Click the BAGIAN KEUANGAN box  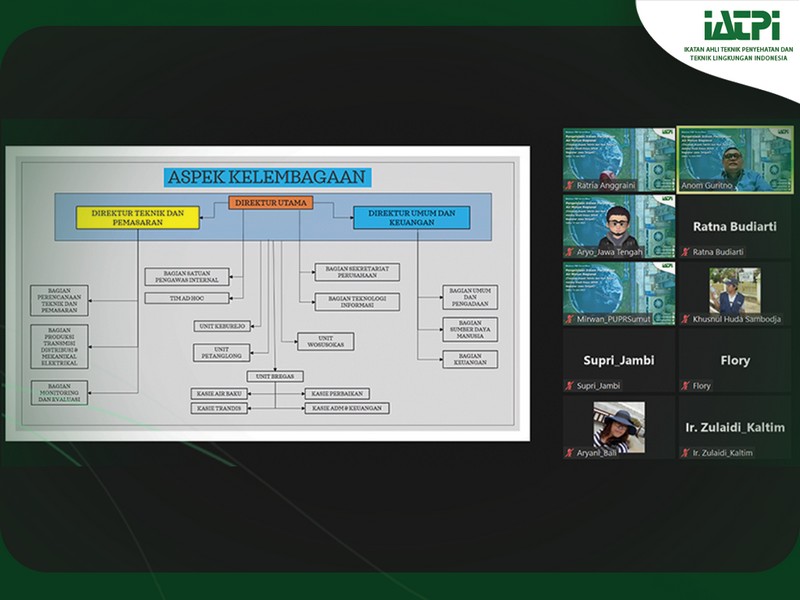470,359
